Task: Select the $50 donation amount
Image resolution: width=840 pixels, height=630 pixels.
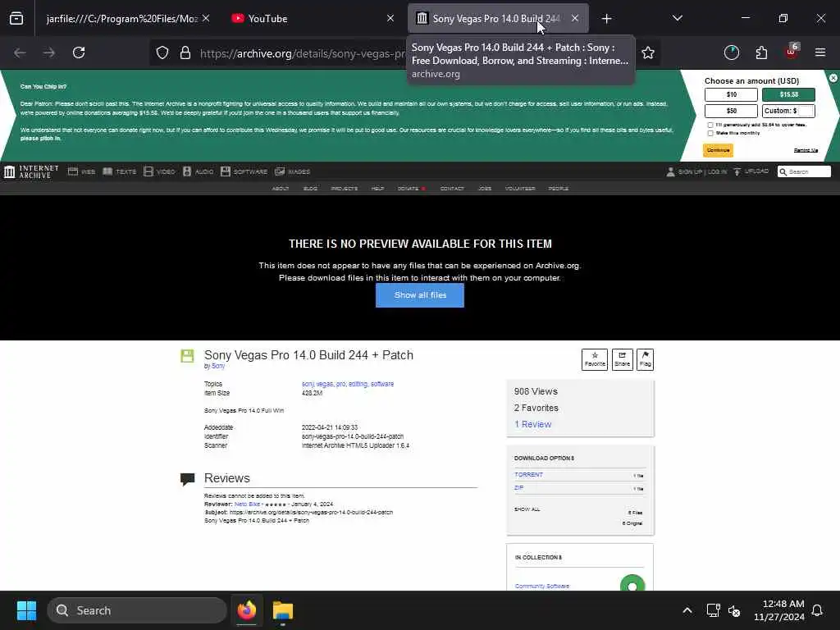Action: 731,111
